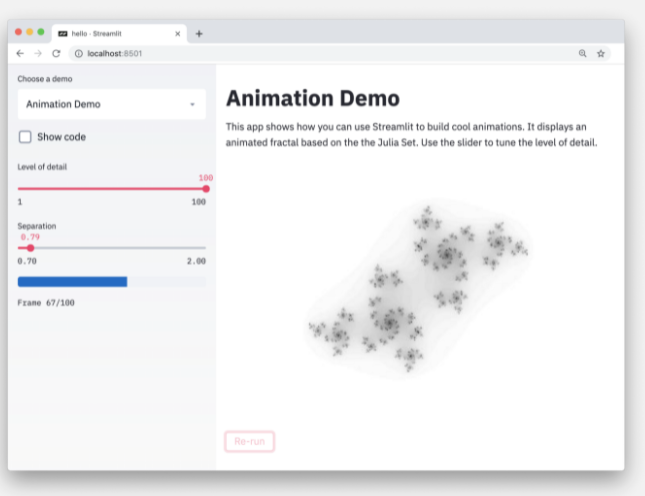Open the Choose a demo dropdown
This screenshot has height=496, width=645.
[112, 104]
